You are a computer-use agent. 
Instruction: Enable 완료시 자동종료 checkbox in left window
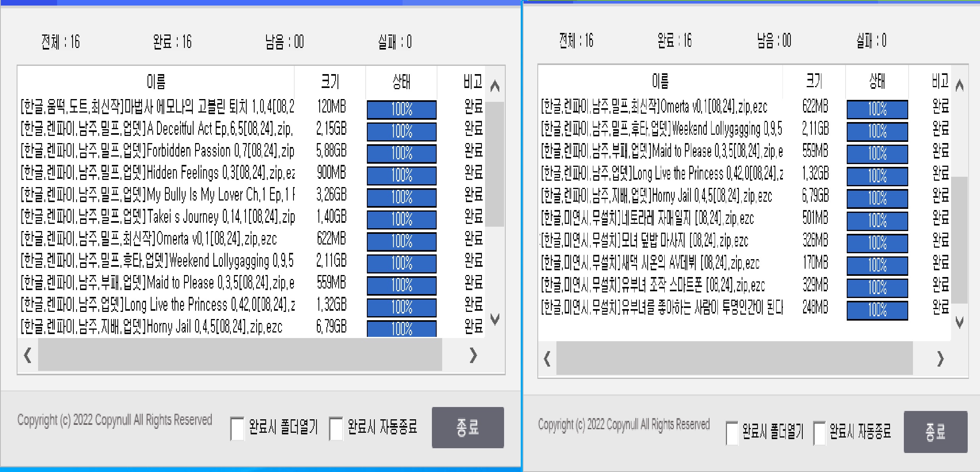click(x=336, y=429)
